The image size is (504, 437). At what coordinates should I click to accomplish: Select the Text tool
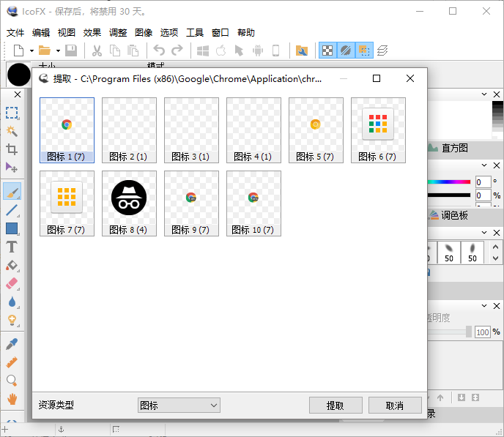(x=12, y=247)
